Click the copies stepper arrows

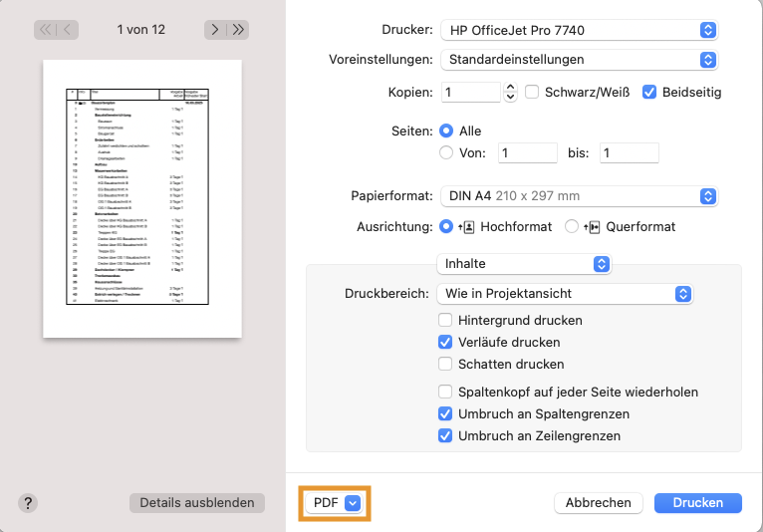coord(511,93)
